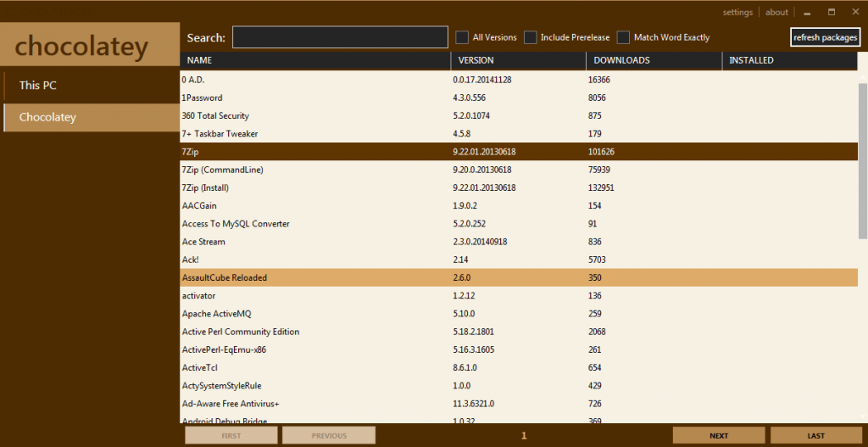The height and width of the screenshot is (447, 868).
Task: Select the 0 A.D. package row
Action: (x=519, y=80)
